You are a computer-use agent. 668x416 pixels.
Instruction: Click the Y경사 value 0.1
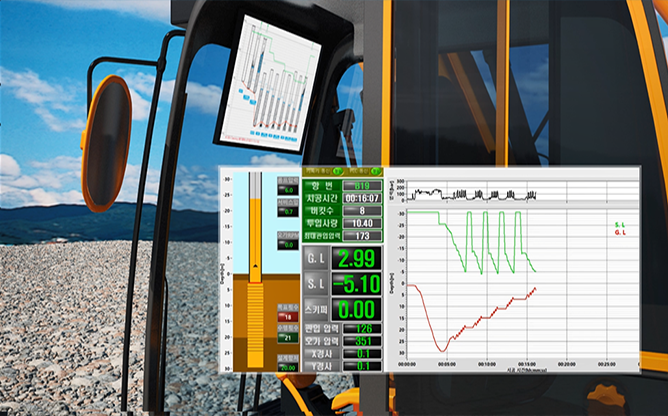coord(363,366)
